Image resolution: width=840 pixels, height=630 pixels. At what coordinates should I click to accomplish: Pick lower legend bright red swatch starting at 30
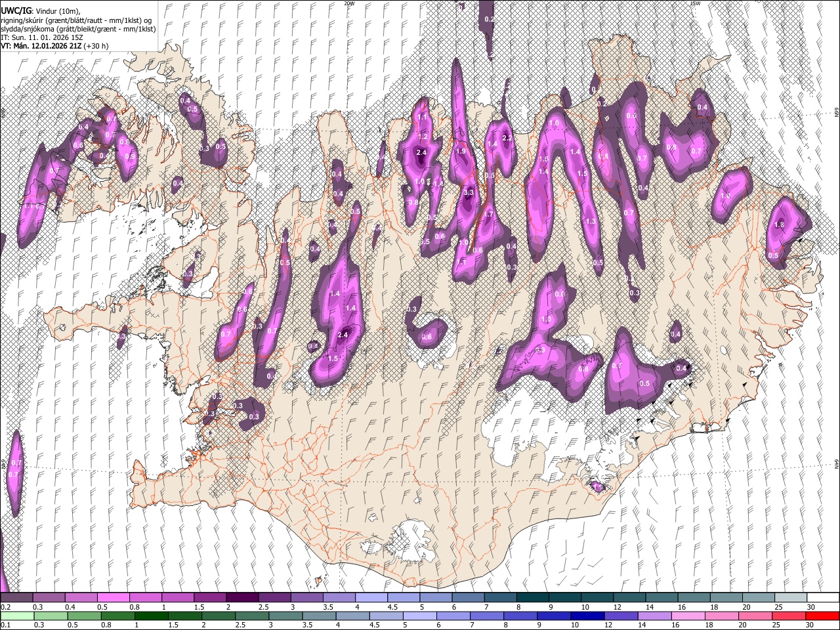pyautogui.click(x=822, y=616)
